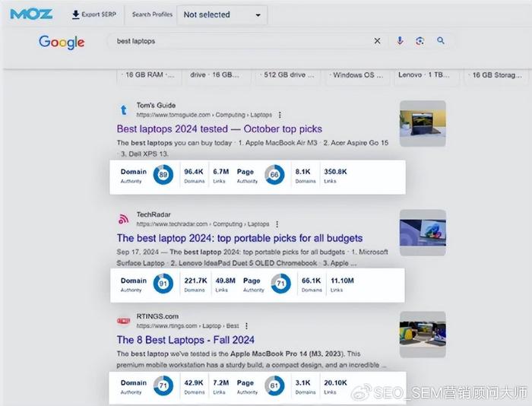
Task: Click the MOZ logo
Action: [x=31, y=14]
